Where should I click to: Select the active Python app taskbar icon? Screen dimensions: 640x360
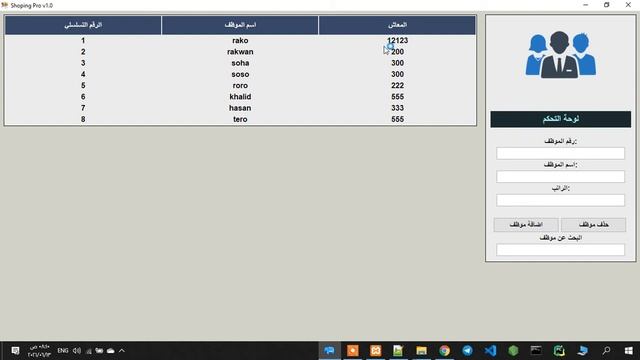point(329,351)
